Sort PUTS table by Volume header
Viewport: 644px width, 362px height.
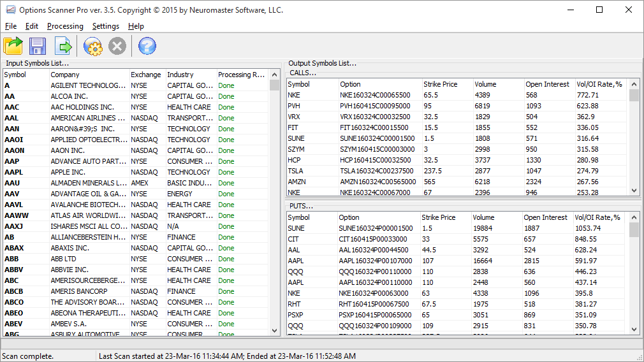(x=496, y=217)
